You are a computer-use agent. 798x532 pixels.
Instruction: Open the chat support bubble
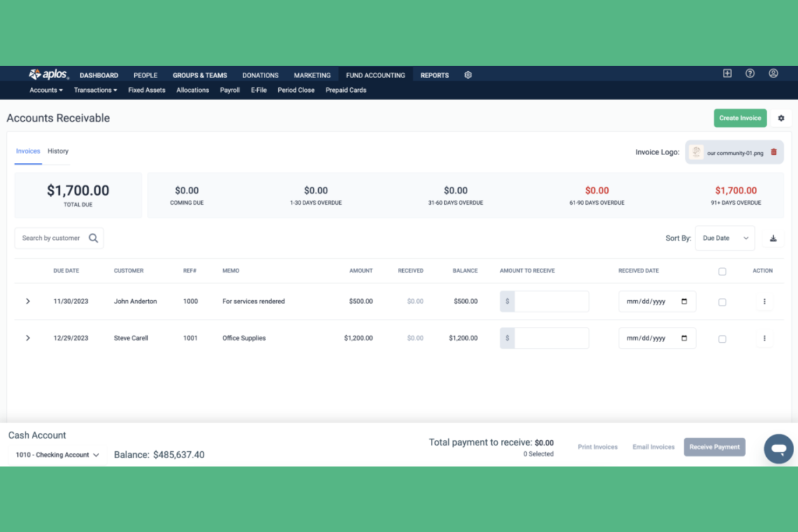[x=779, y=448]
